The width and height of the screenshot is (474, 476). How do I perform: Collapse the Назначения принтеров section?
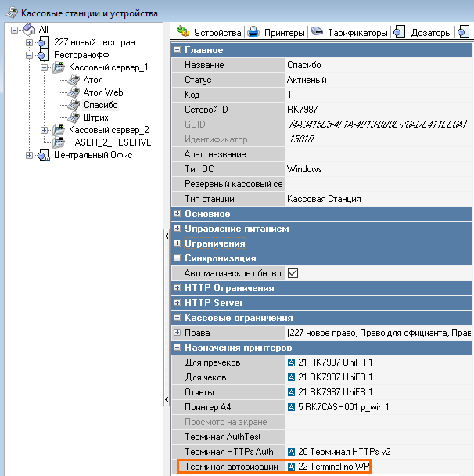coord(178,348)
